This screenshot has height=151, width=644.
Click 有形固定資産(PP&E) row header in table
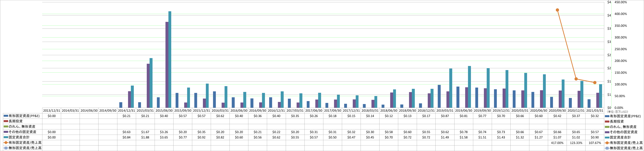[x=23, y=116]
